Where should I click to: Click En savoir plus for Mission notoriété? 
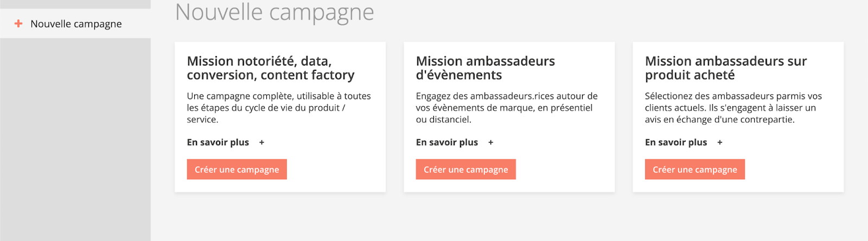218,142
